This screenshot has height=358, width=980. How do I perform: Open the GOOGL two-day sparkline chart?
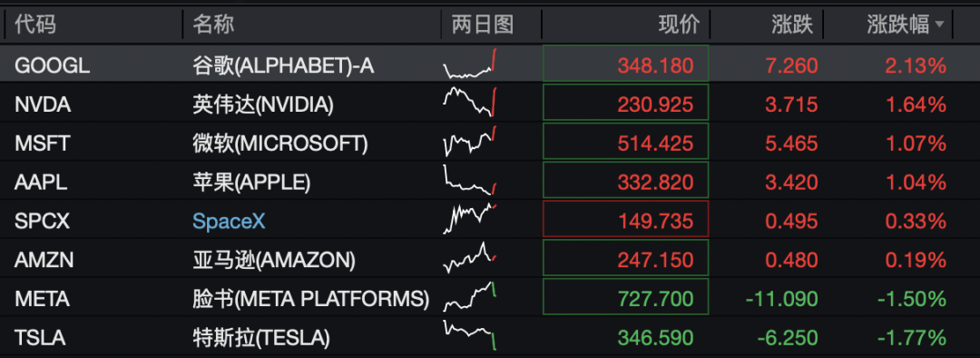pos(470,64)
